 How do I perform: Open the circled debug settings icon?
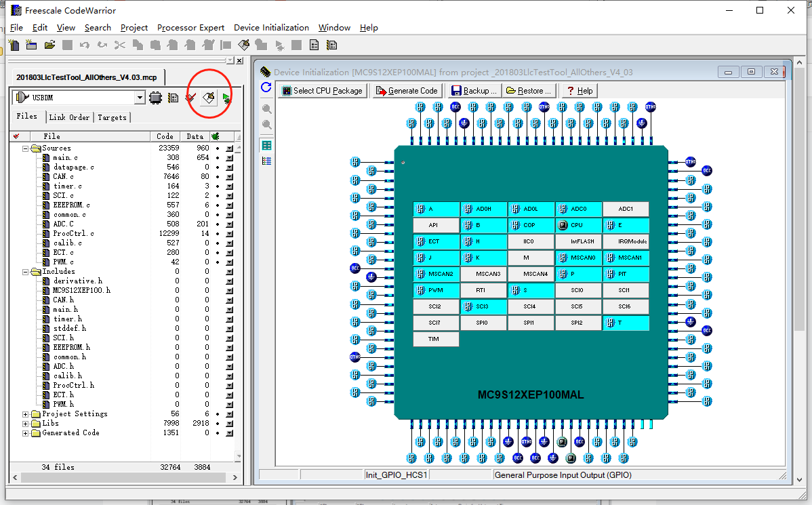pos(209,98)
